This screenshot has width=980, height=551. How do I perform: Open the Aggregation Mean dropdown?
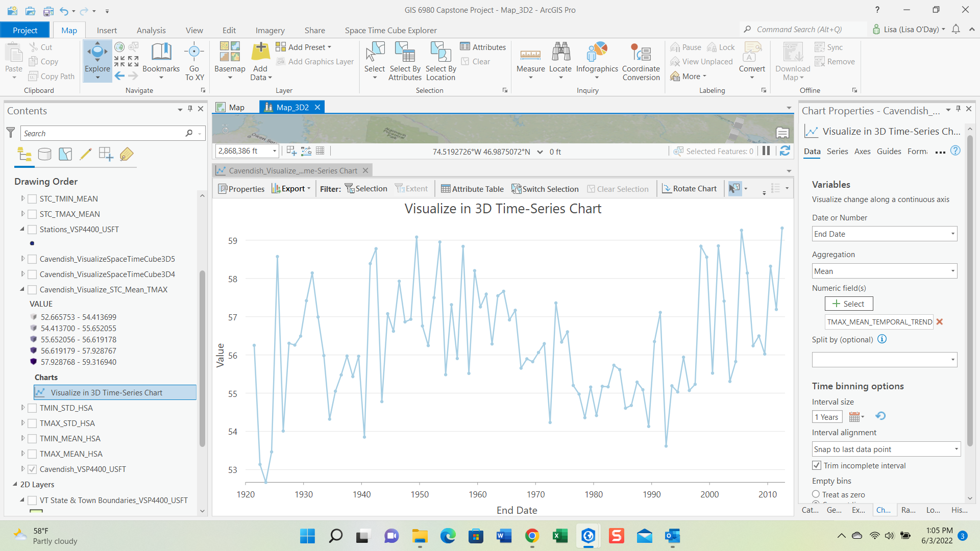tap(884, 271)
